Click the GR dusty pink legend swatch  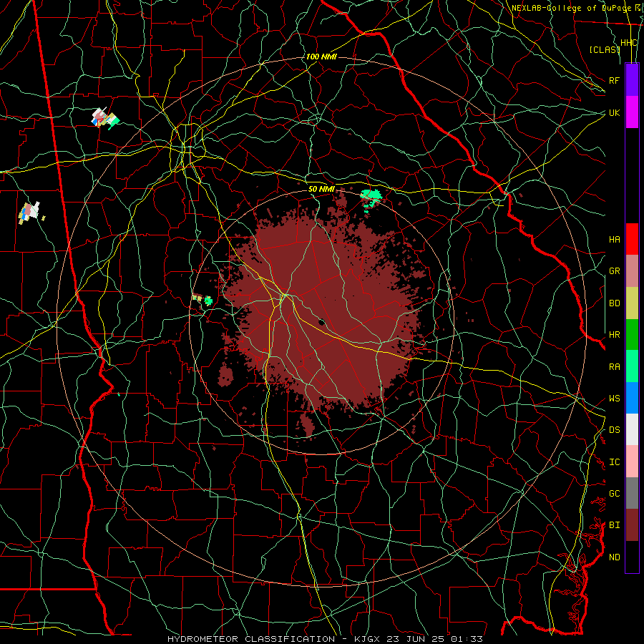[x=632, y=271]
